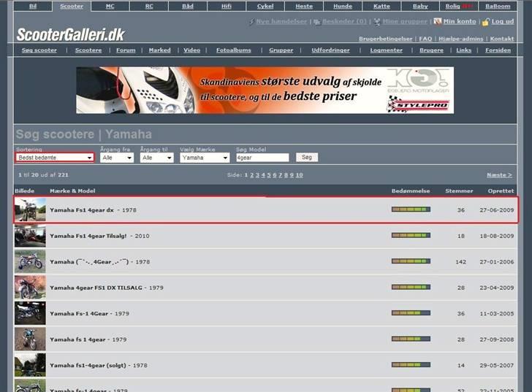532x392 pixels.
Task: Switch to the Bolig tab
Action: (x=459, y=6)
